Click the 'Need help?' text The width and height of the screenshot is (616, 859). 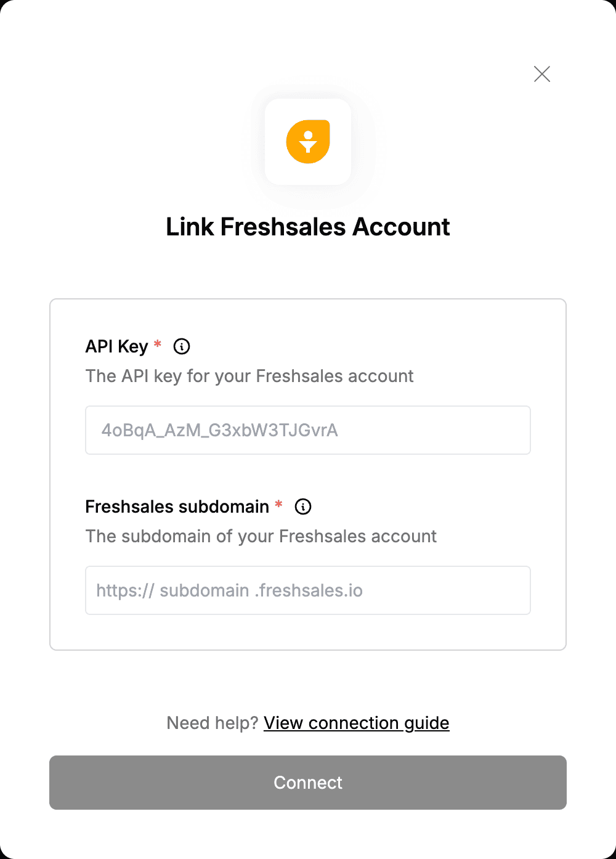212,723
